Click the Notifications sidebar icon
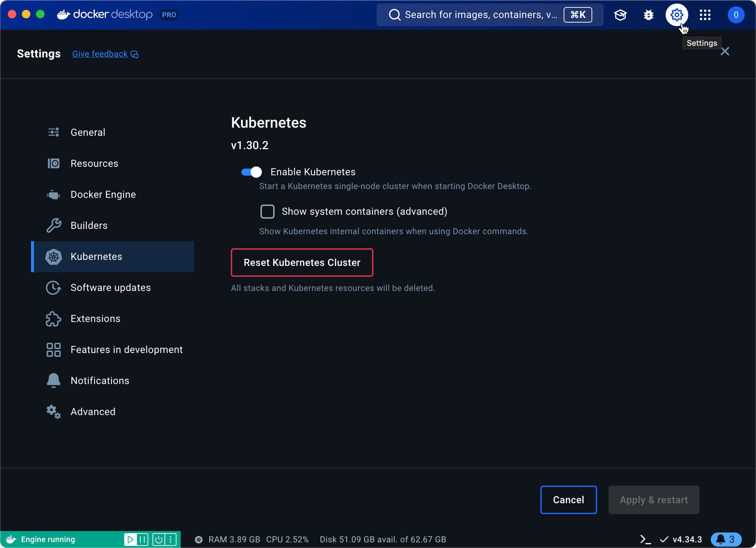 coord(53,380)
